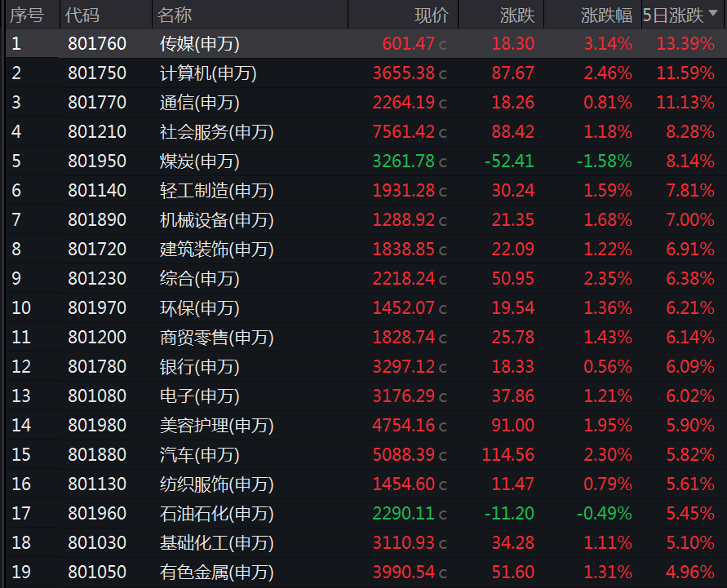Click stock code 801770
Viewport: 727px width, 588px height.
[97, 103]
